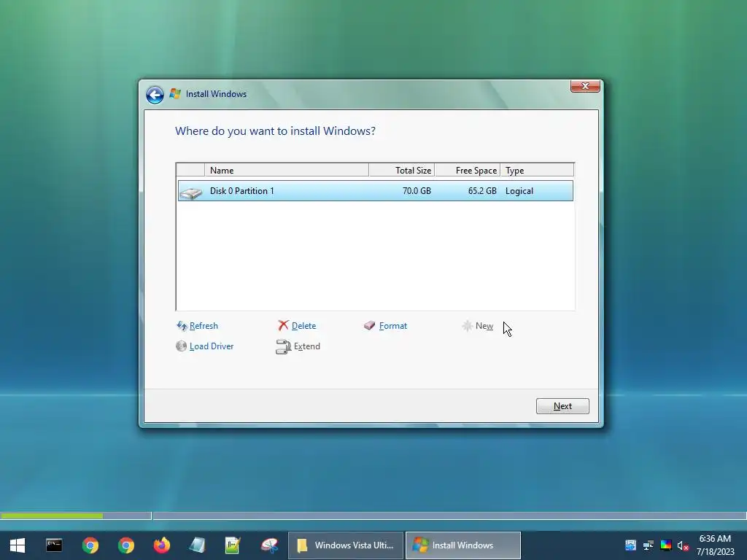Sort by the Total Size column header

tap(402, 170)
